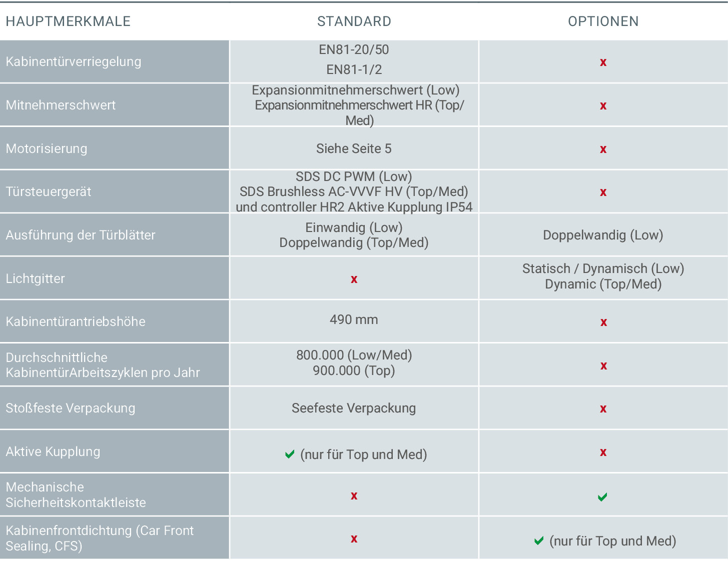This screenshot has width=728, height=566.
Task: Select the Mitnehmerschwert row label
Action: [61, 105]
